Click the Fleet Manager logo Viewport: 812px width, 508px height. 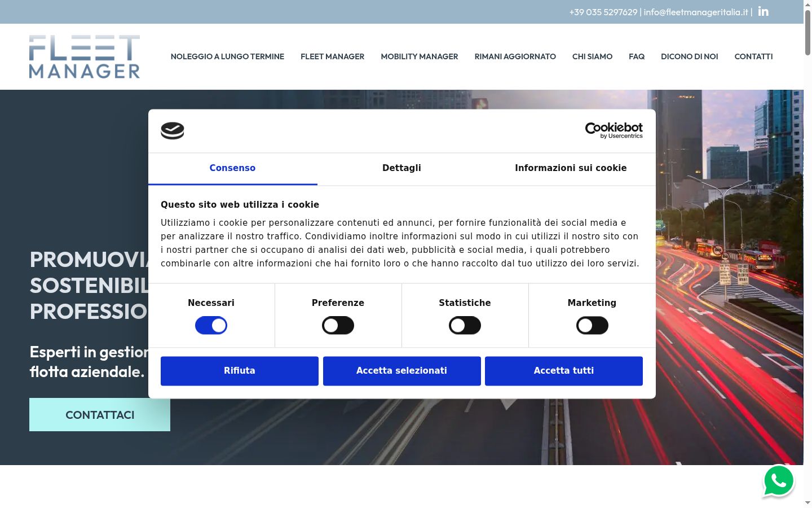(85, 56)
